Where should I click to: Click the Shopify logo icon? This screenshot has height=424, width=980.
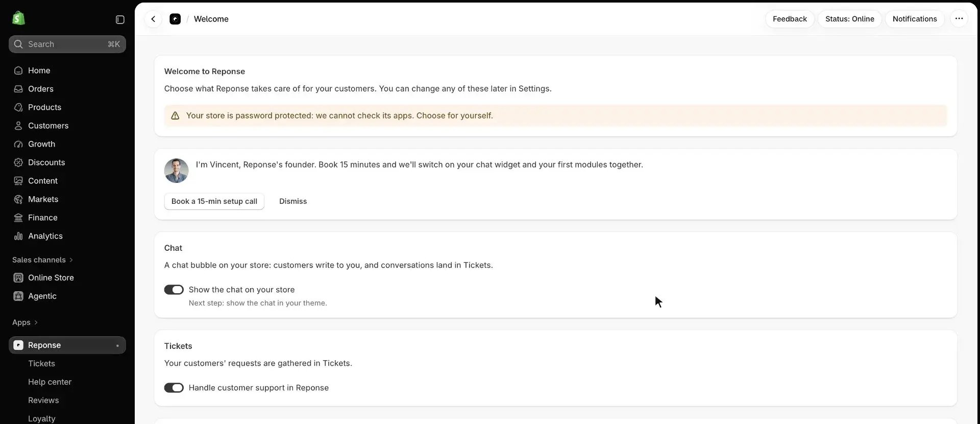tap(18, 18)
